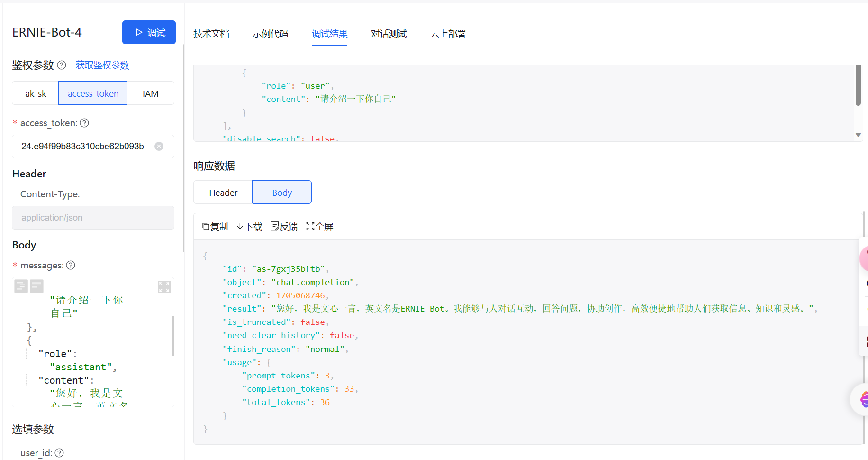Click the "chat.completion" object value
The width and height of the screenshot is (868, 460).
(313, 282)
